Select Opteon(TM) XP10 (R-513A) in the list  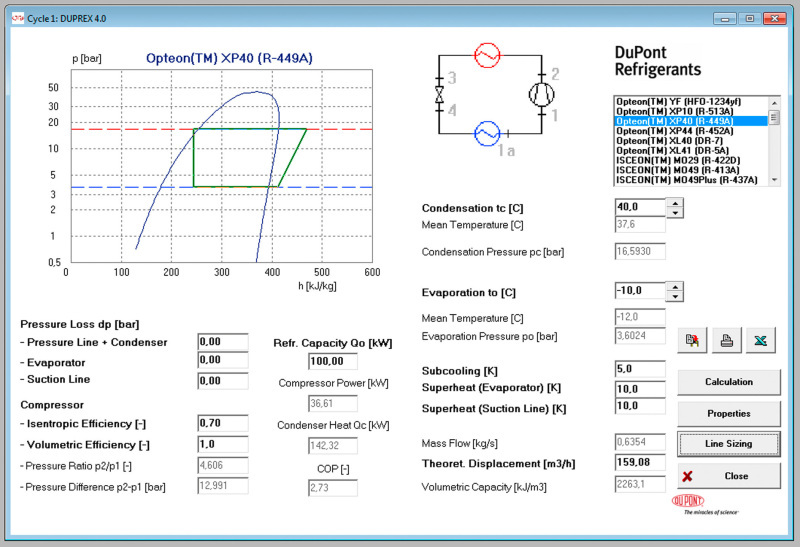(691, 111)
